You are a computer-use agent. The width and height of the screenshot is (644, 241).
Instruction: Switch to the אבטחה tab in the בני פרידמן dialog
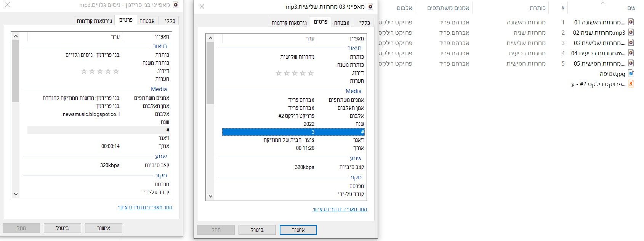coord(147,21)
